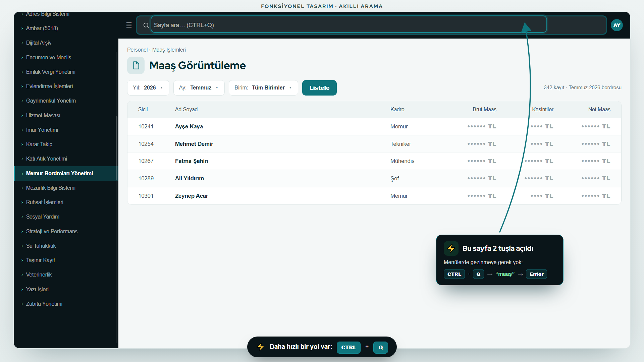Image resolution: width=644 pixels, height=362 pixels.
Task: Click the CTRL key badge in the bottom bar
Action: coord(348,347)
